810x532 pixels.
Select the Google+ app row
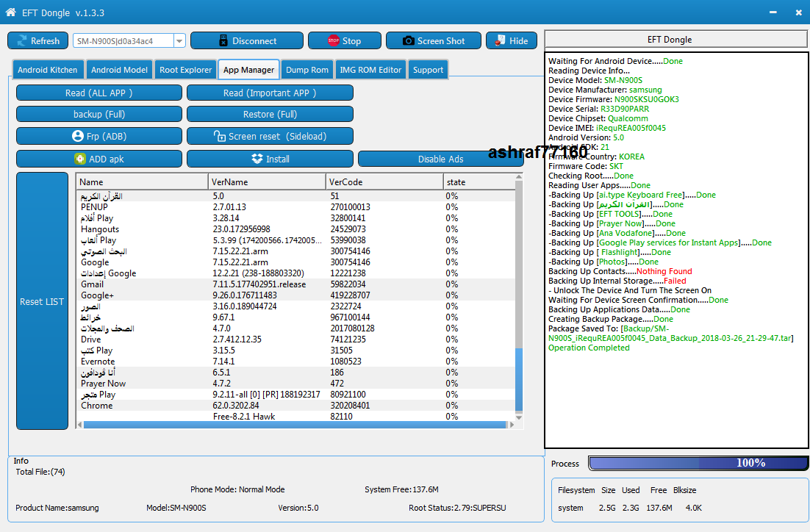click(296, 295)
